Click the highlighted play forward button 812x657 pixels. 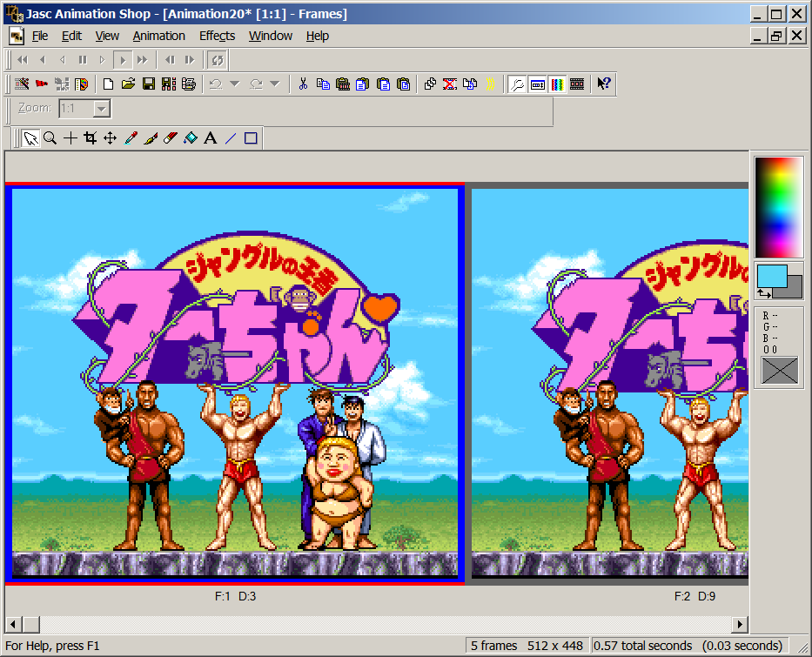123,60
